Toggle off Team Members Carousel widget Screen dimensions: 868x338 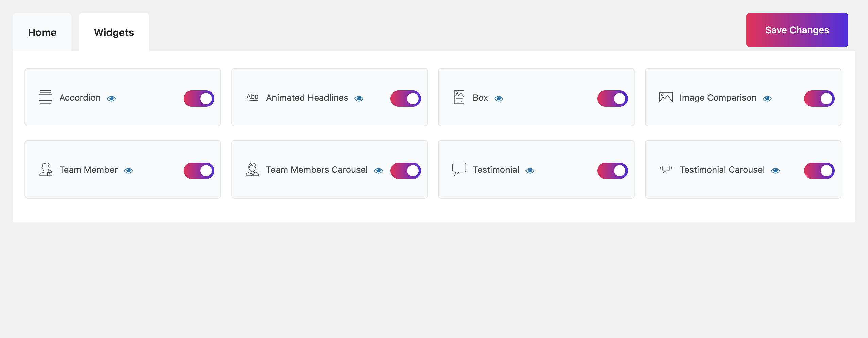click(406, 171)
